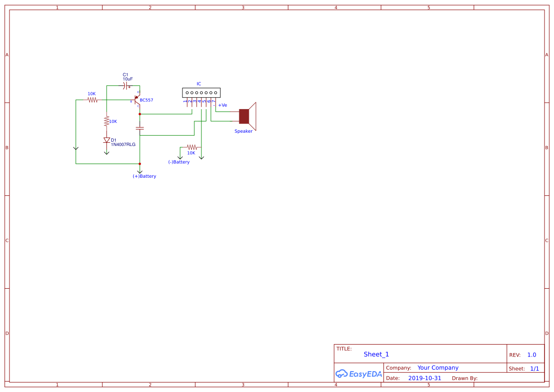Click the Sheet_1 title text field
The image size is (554, 392).
(x=376, y=354)
